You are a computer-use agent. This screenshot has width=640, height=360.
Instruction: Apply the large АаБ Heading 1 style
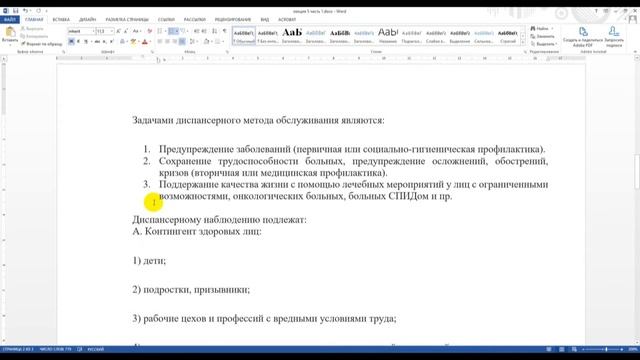coord(292,36)
